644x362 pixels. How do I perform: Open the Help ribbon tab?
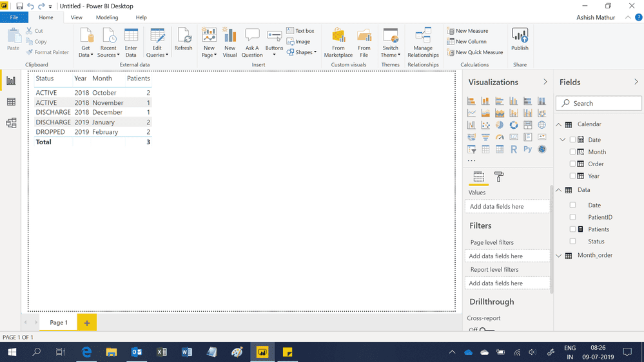coord(141,17)
